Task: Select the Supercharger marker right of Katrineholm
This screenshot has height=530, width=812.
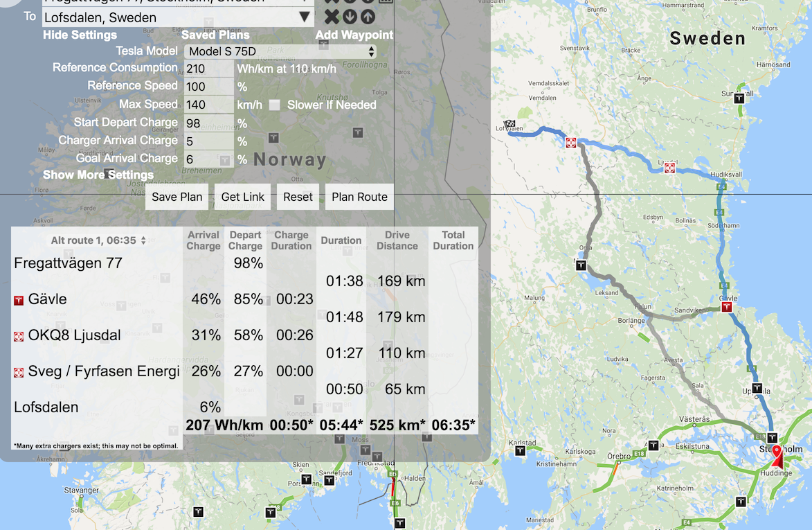Action: point(741,501)
